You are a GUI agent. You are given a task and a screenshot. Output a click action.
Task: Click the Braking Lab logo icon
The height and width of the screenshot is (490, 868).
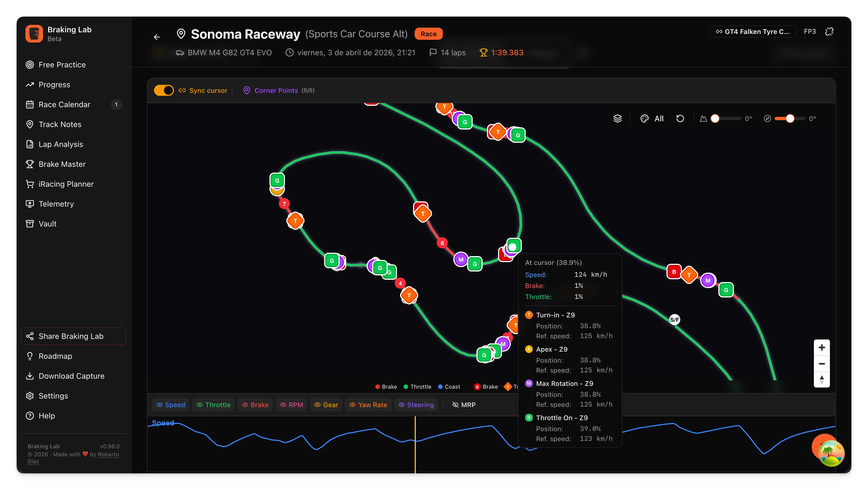pos(34,33)
